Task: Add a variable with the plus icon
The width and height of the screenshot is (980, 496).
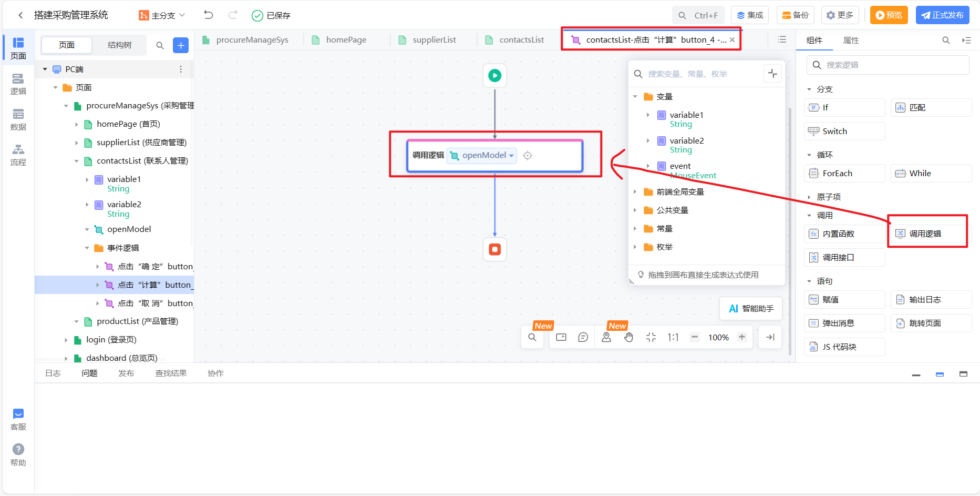Action: (x=772, y=74)
